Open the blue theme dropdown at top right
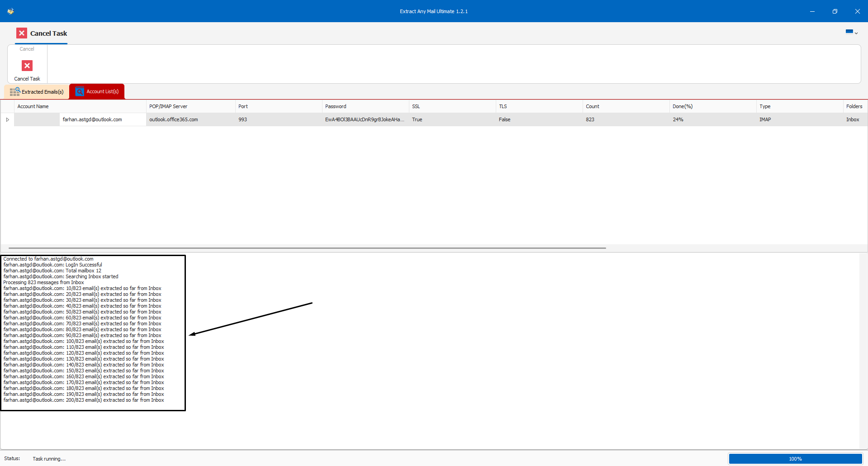868x466 pixels. point(851,32)
